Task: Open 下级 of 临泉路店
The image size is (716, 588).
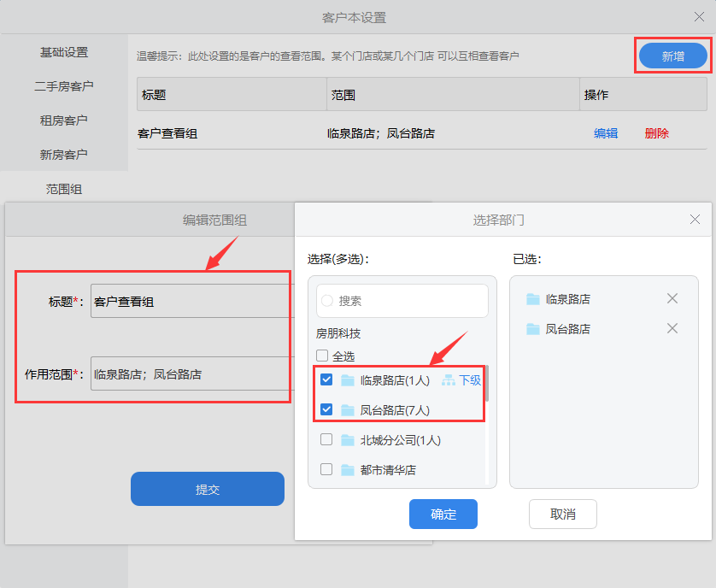Action: (470, 380)
